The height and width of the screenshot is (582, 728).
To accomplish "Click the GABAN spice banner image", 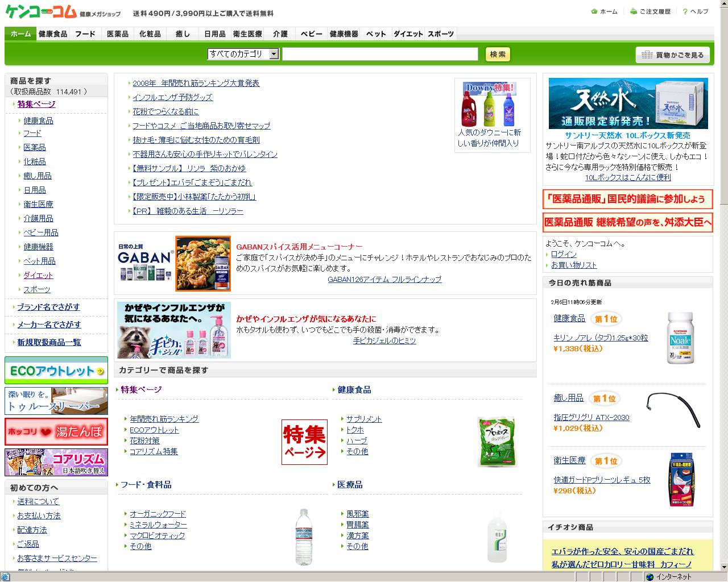I will [173, 264].
